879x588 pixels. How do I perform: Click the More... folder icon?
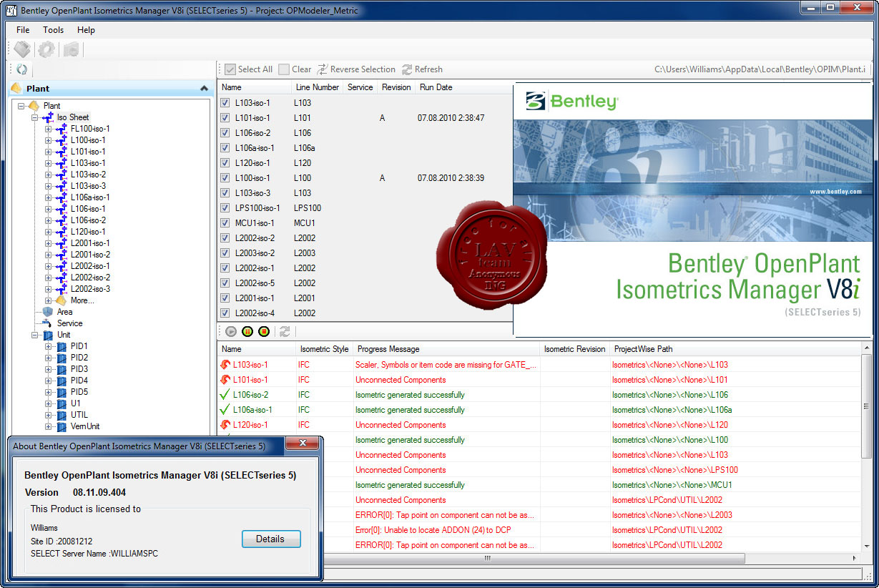pyautogui.click(x=62, y=300)
